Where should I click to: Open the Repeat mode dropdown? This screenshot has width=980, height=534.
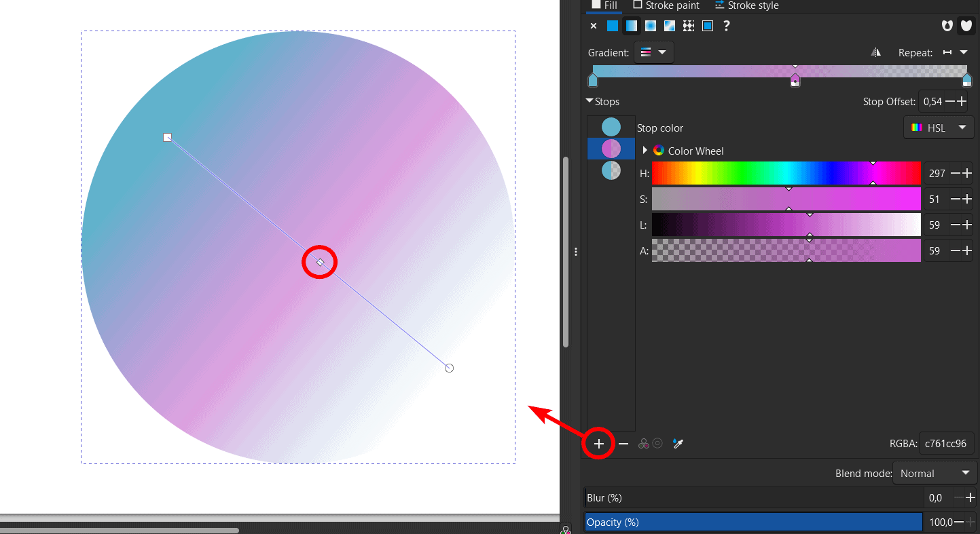click(x=954, y=52)
